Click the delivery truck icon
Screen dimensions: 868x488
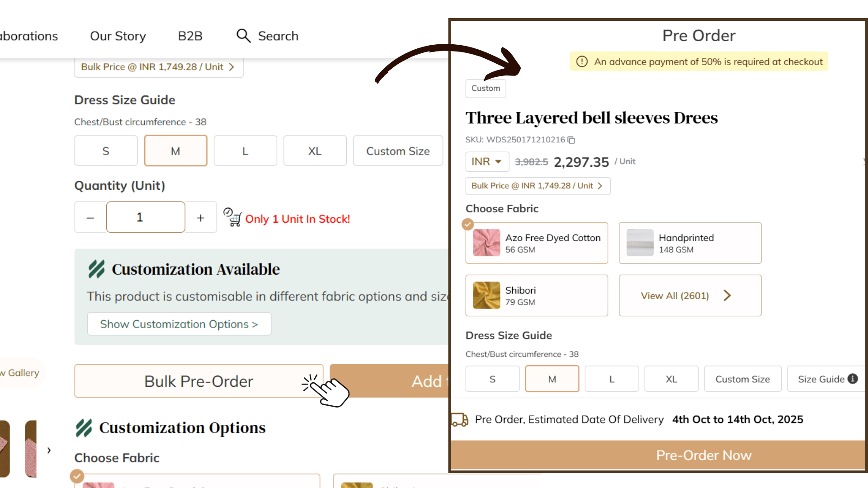[459, 420]
